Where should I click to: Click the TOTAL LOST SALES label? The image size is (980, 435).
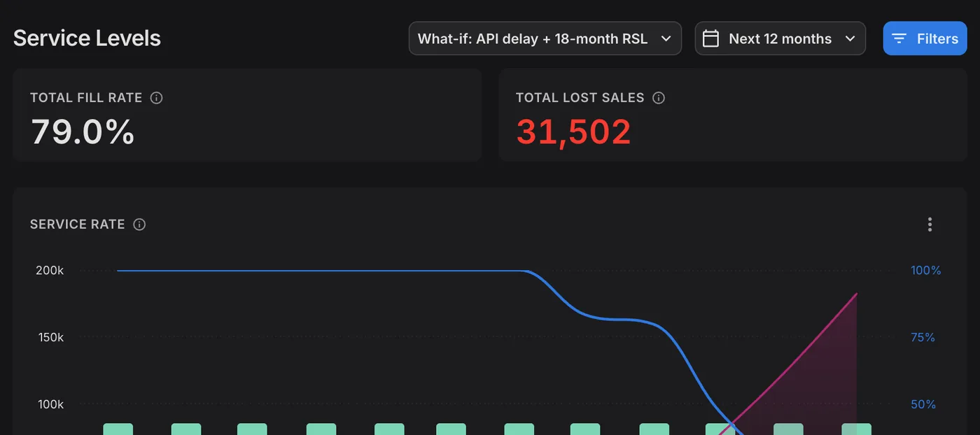(580, 98)
